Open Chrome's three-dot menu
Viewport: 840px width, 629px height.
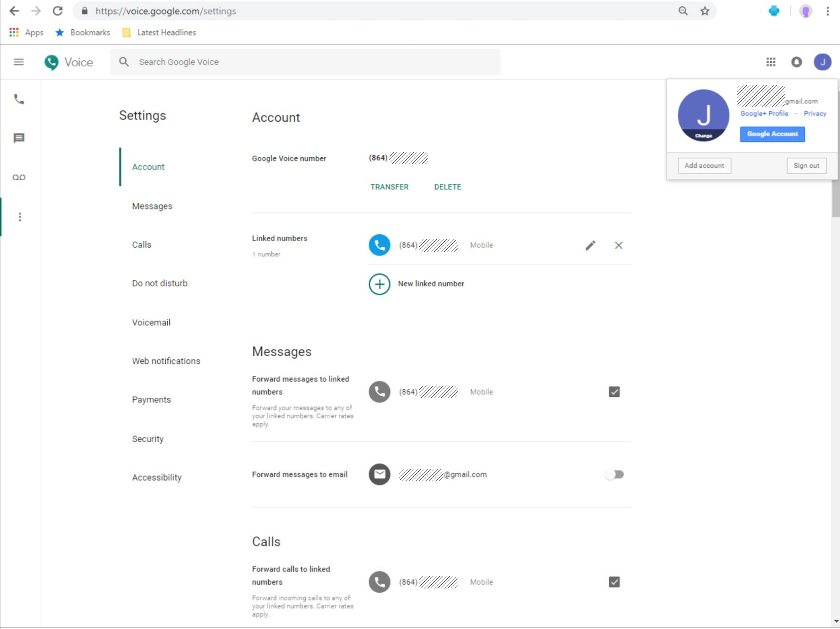827,11
